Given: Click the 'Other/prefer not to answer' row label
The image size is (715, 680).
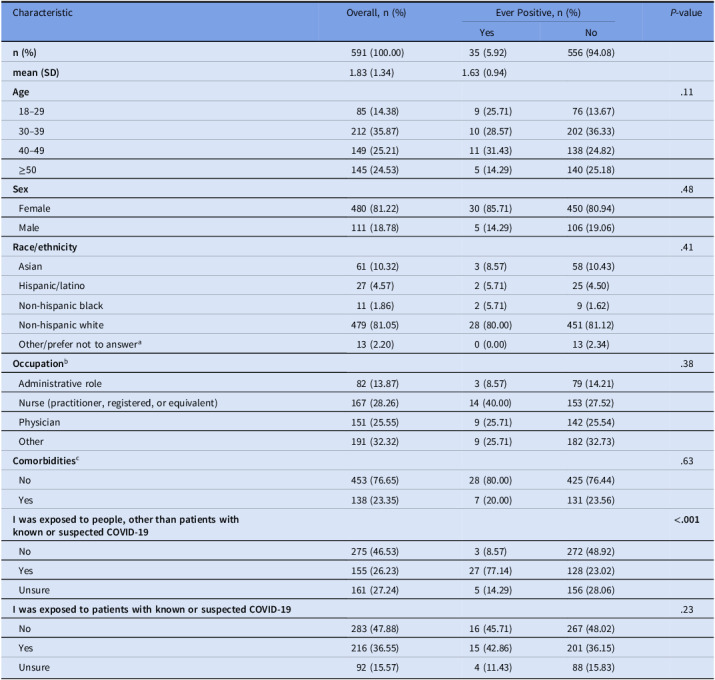Looking at the screenshot, I should click(x=80, y=344).
